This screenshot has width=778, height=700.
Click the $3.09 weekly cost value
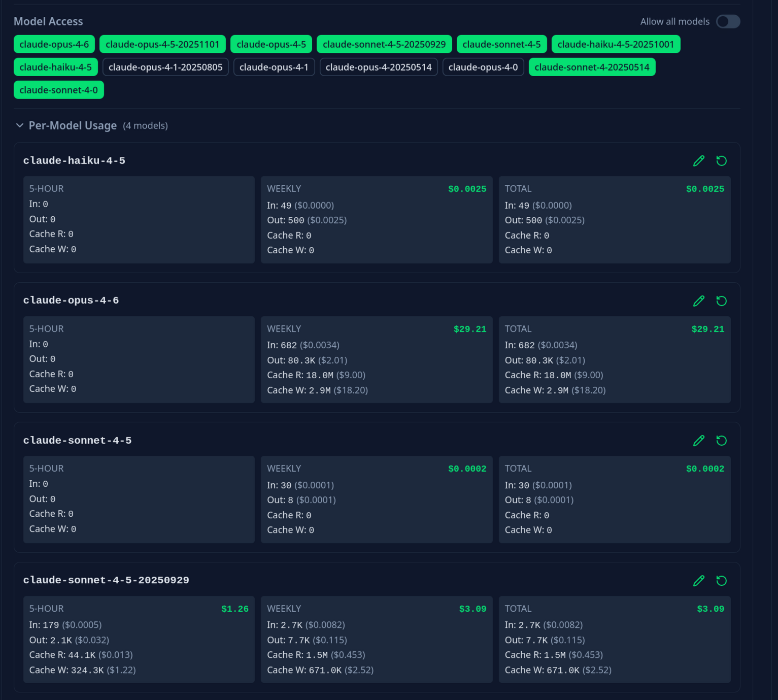(472, 609)
